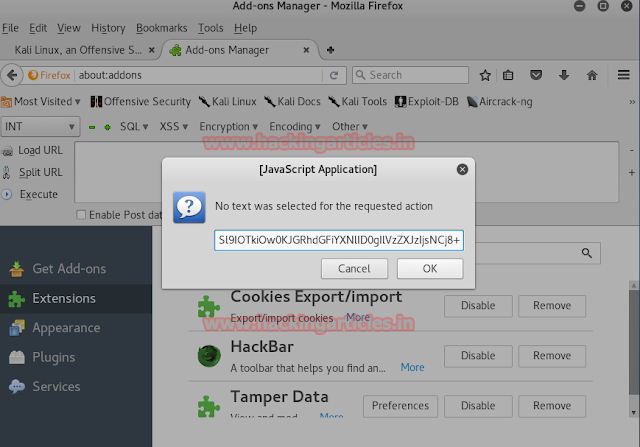This screenshot has width=640, height=447.
Task: Open the Exploit-DB bookmark
Action: point(427,102)
